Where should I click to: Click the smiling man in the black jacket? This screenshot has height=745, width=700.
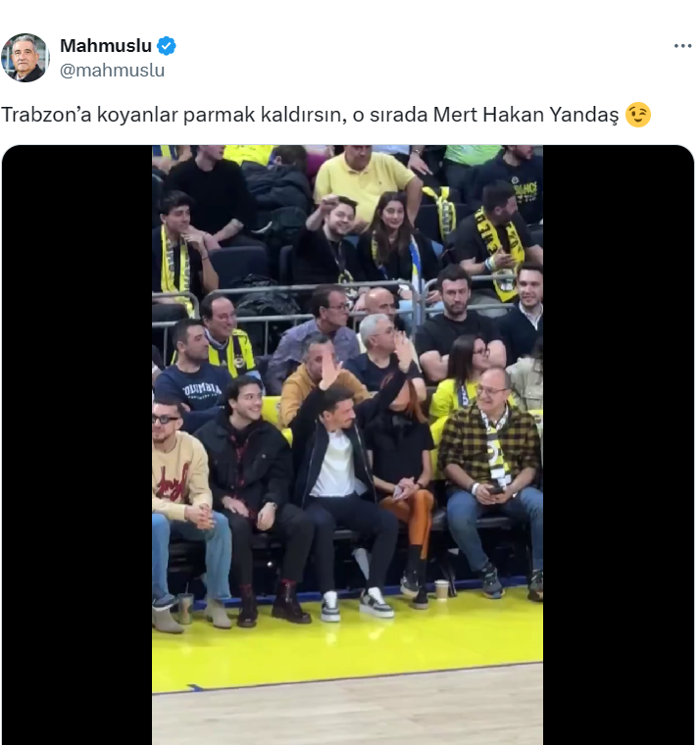249,471
